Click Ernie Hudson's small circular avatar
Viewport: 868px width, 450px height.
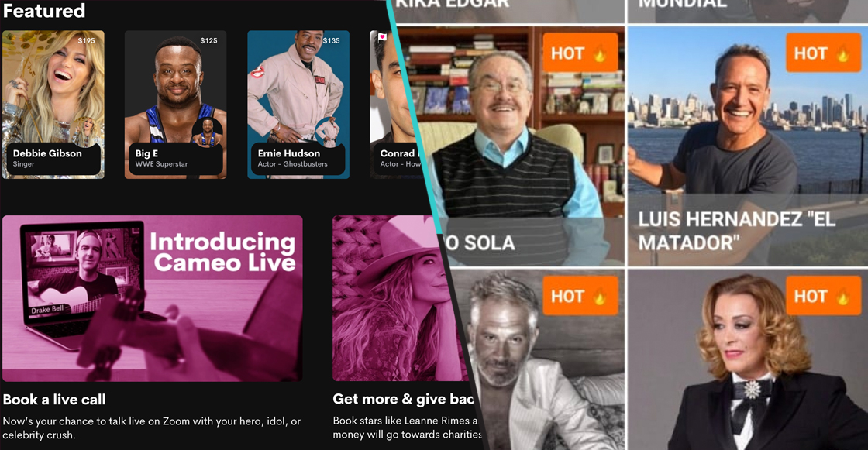click(330, 132)
